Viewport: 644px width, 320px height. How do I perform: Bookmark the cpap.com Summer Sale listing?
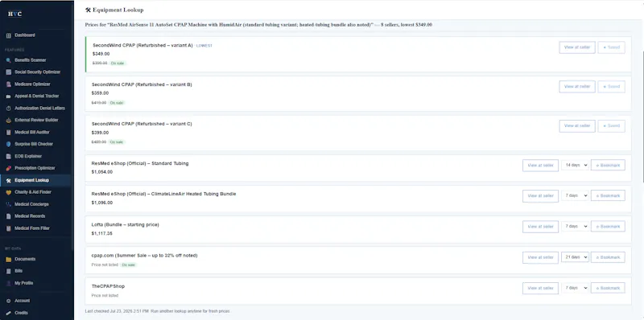coord(608,257)
